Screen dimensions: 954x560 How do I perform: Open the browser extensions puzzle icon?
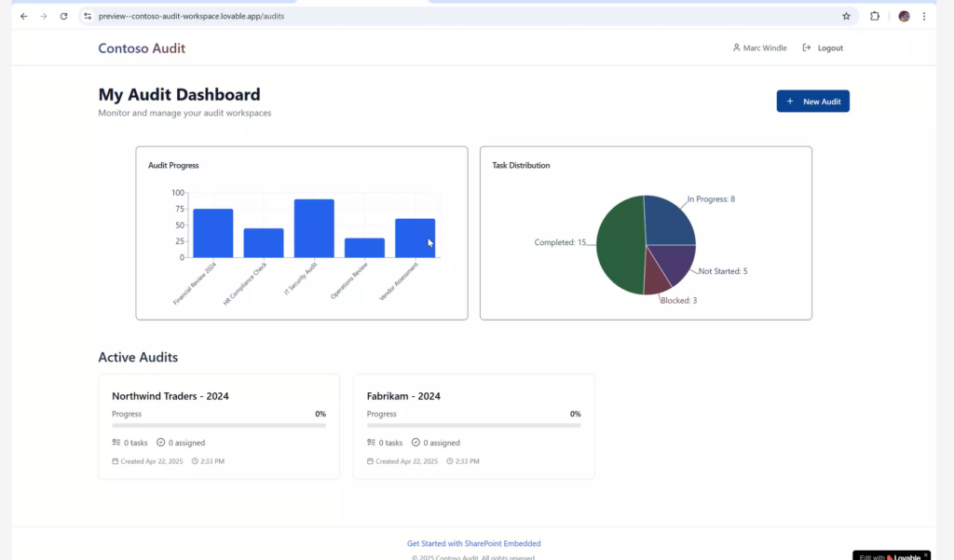tap(875, 17)
